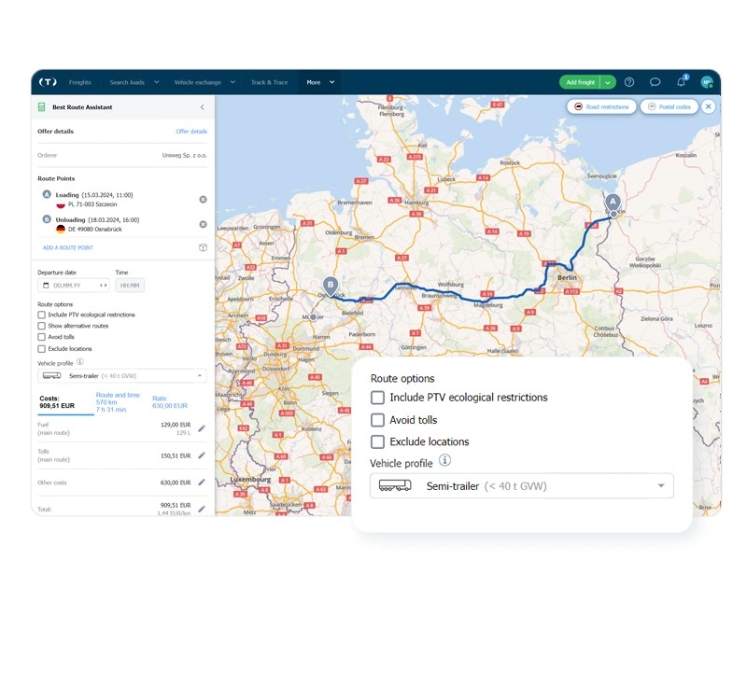The width and height of the screenshot is (747, 700).
Task: Click the semi-trailer truck icon in sidebar dropdown
Action: click(52, 376)
